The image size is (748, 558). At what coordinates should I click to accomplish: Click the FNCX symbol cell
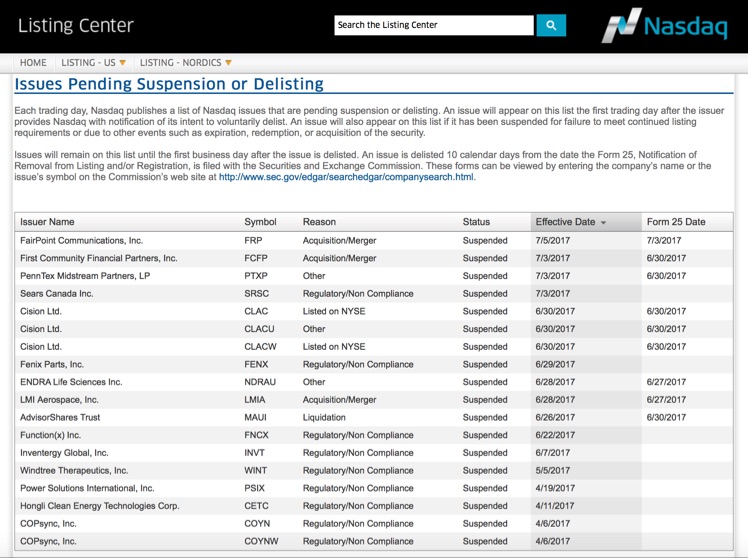tap(256, 435)
